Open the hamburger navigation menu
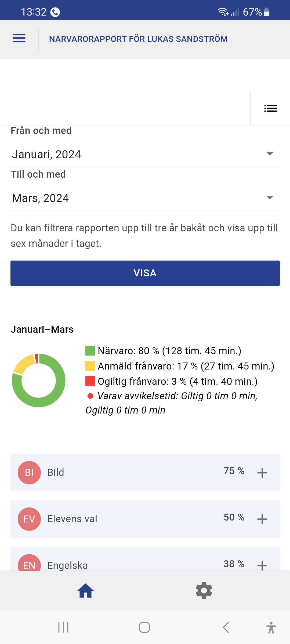 tap(19, 38)
